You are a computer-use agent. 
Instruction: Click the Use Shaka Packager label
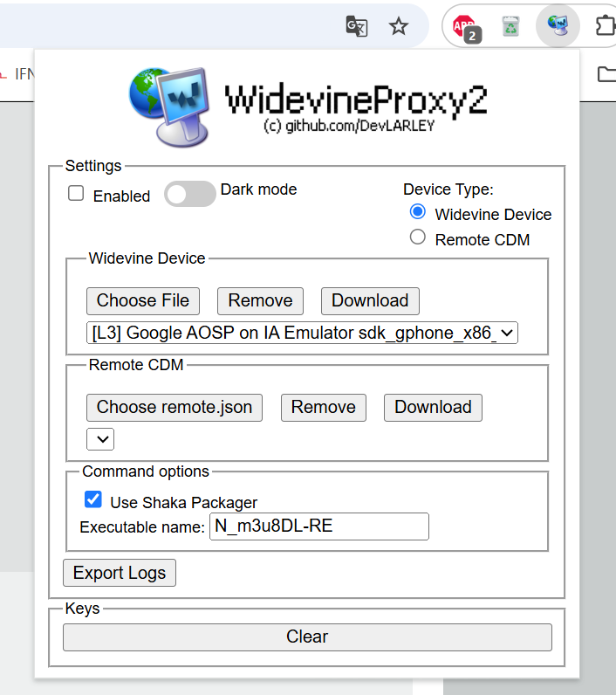point(184,503)
